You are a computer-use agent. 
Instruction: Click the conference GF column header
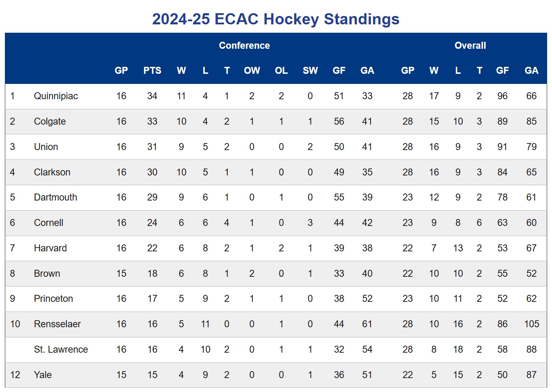click(339, 71)
